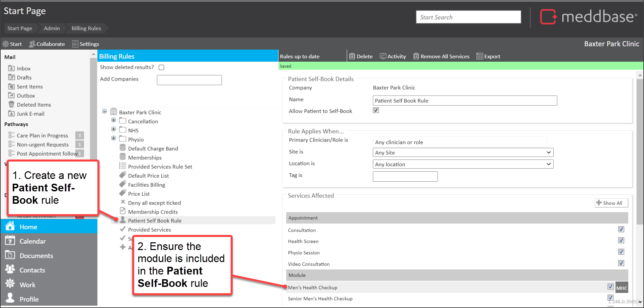Open the Location is dropdown
Viewport: 644px width, 308px height.
(x=463, y=164)
